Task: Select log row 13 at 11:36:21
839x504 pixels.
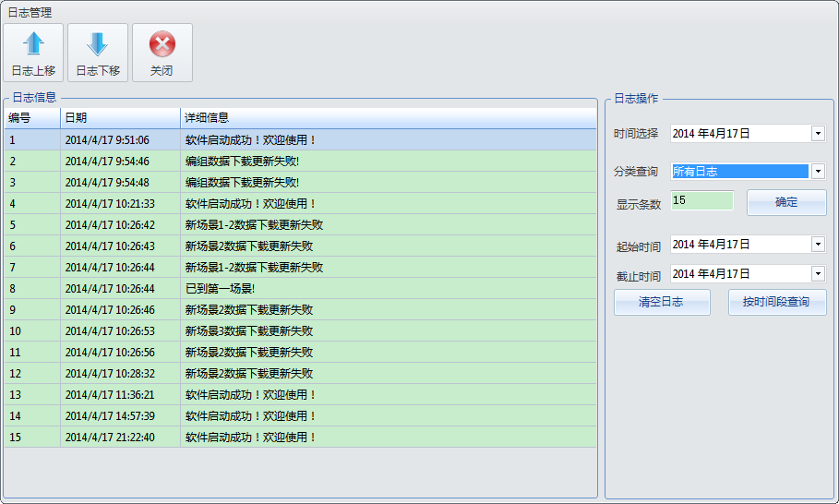Action: (110, 395)
